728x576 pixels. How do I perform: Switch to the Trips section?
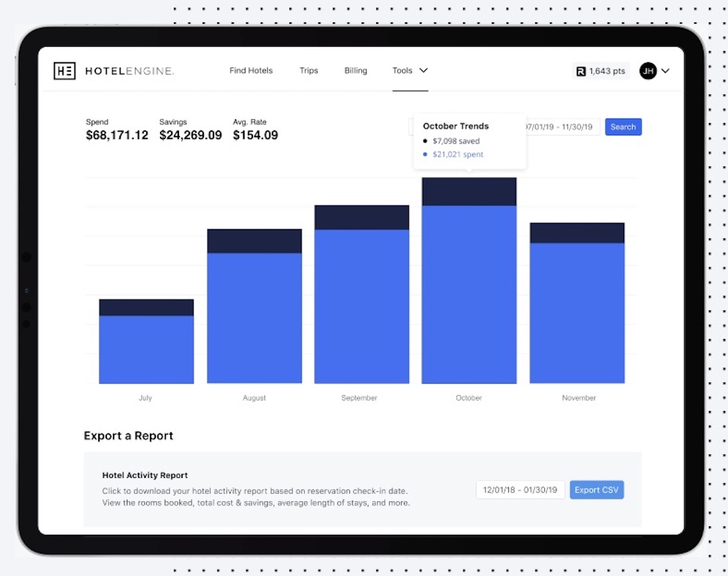click(x=309, y=71)
